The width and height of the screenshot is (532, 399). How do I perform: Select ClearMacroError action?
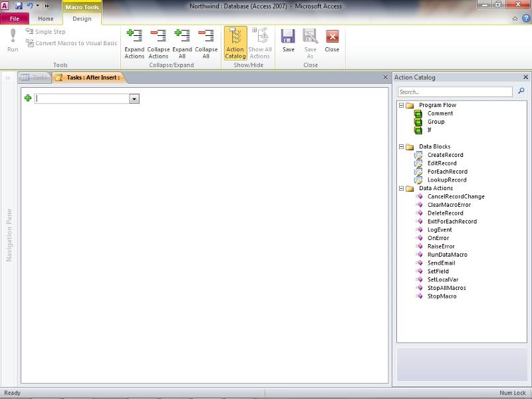(x=449, y=205)
